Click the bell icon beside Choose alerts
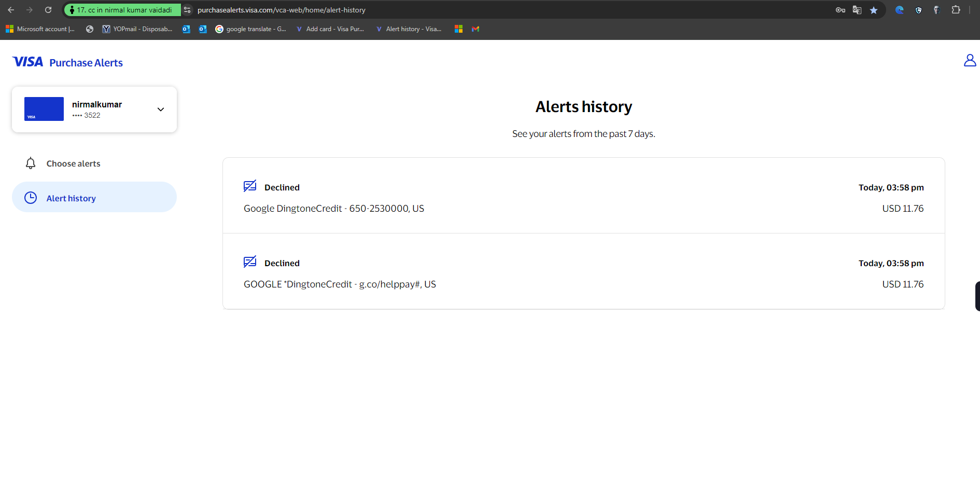Screen dimensions: 980x495 click(31, 163)
